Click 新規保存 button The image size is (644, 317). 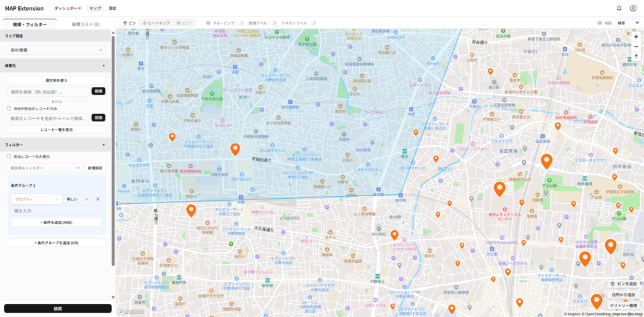pyautogui.click(x=95, y=168)
